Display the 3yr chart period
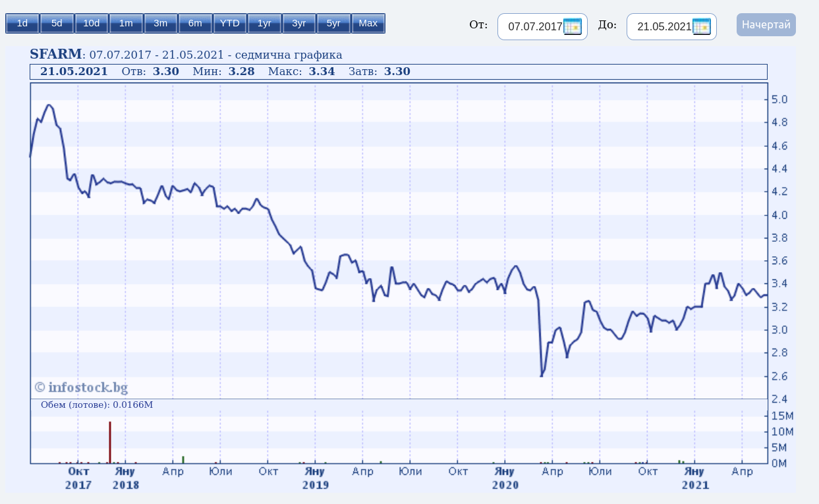Screen dimensions: 819x504 (x=299, y=24)
